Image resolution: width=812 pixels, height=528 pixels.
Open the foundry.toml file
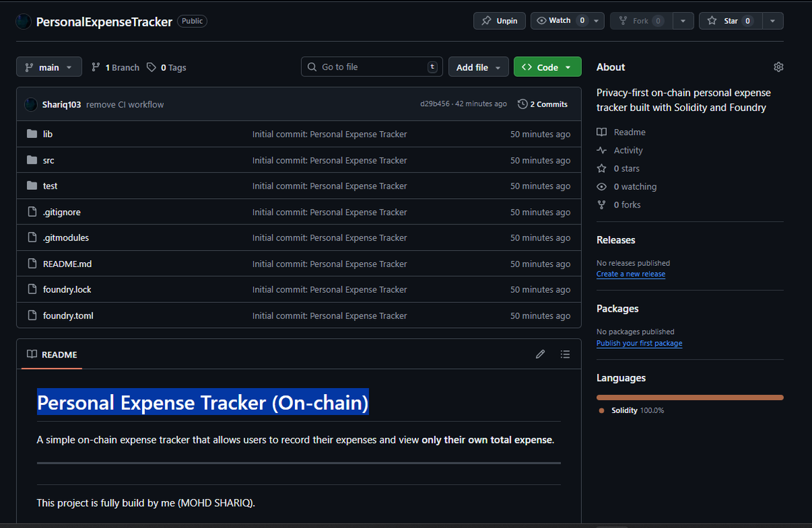click(68, 316)
